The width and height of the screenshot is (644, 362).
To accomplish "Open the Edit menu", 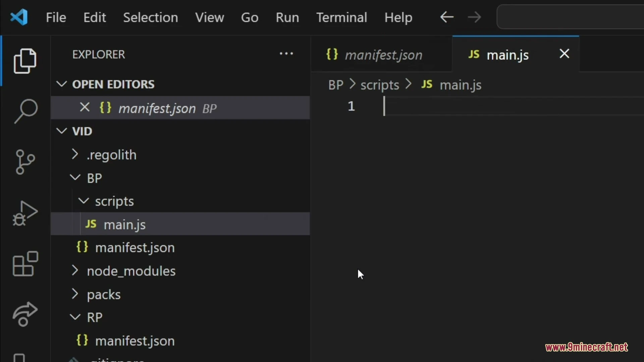I will pos(95,17).
